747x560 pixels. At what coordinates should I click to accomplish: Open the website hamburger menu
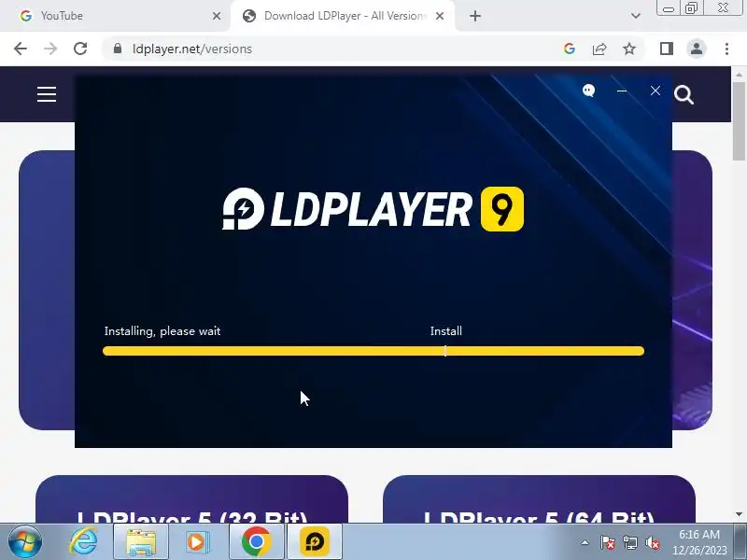tap(47, 94)
